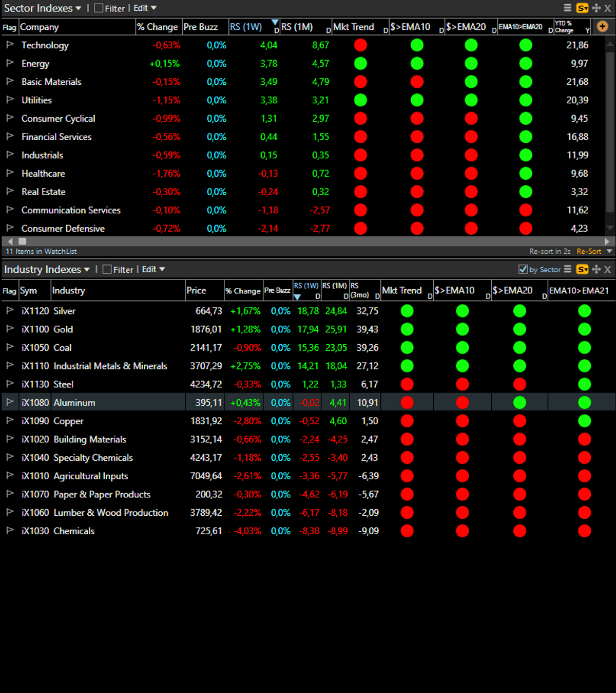Open Sector Indexes hamburger menu icon
Image resolution: width=616 pixels, height=693 pixels.
coord(567,8)
